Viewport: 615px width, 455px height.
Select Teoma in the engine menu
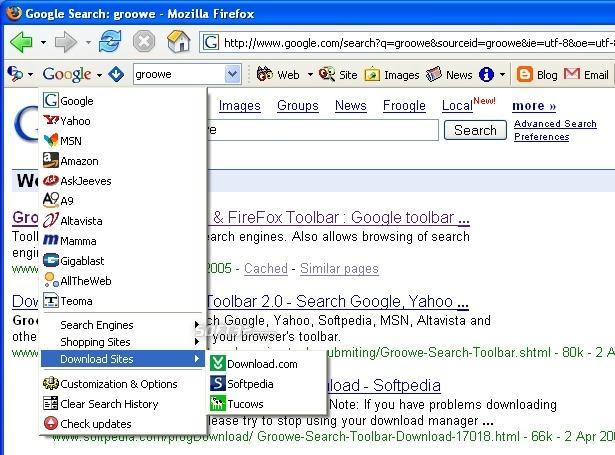coord(123,301)
